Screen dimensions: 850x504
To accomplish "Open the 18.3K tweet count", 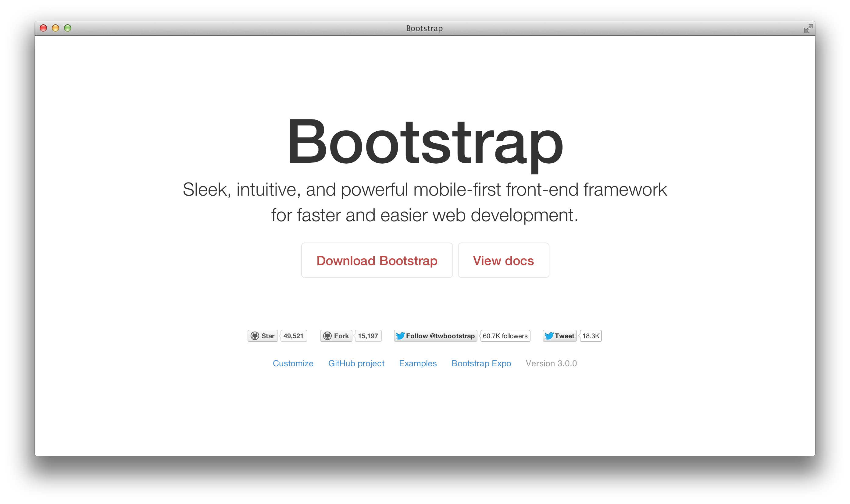I will click(591, 336).
